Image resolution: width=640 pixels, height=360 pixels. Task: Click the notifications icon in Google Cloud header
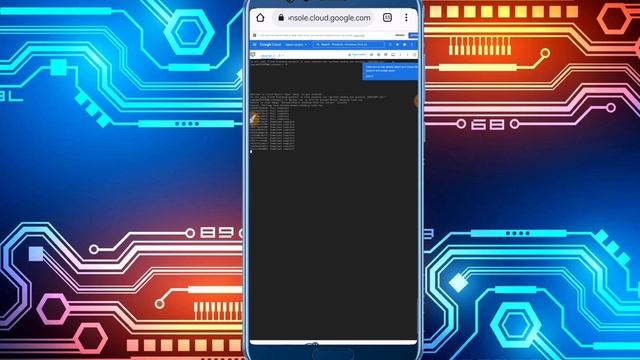[x=397, y=44]
